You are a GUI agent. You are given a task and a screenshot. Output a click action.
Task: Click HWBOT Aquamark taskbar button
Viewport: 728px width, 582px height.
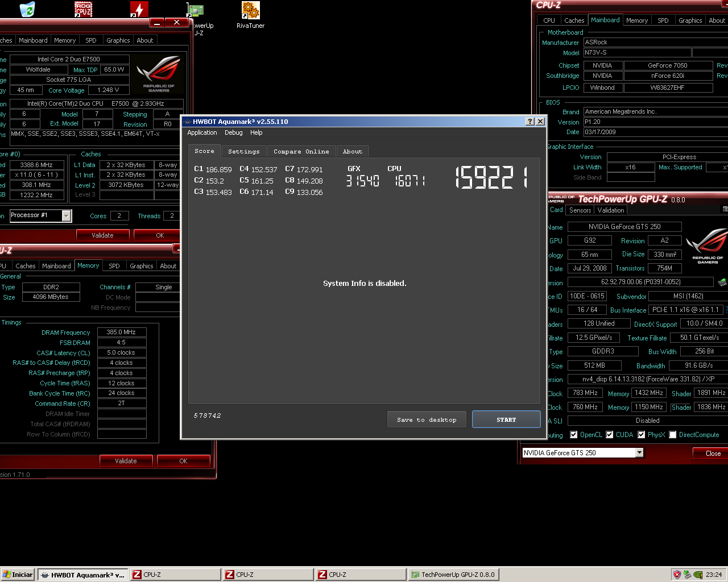tap(83, 575)
